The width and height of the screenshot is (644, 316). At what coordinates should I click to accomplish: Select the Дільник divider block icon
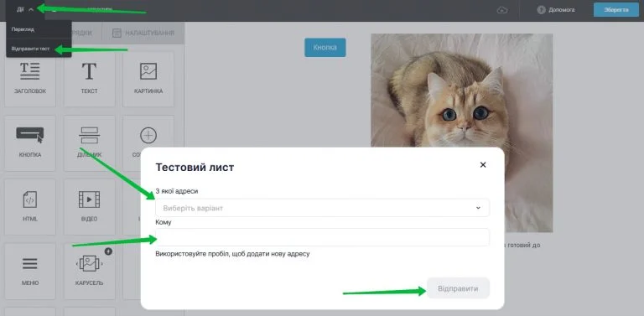pyautogui.click(x=89, y=135)
